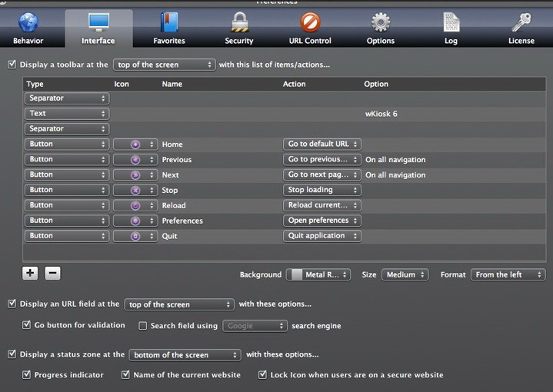Select the Background Metal swatch dropdown
This screenshot has height=392, width=553.
click(x=318, y=274)
